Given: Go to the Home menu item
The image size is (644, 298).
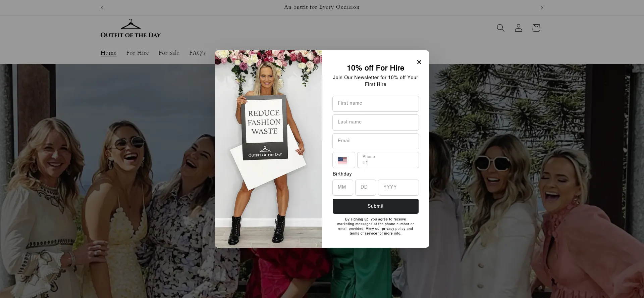Looking at the screenshot, I should [x=108, y=53].
